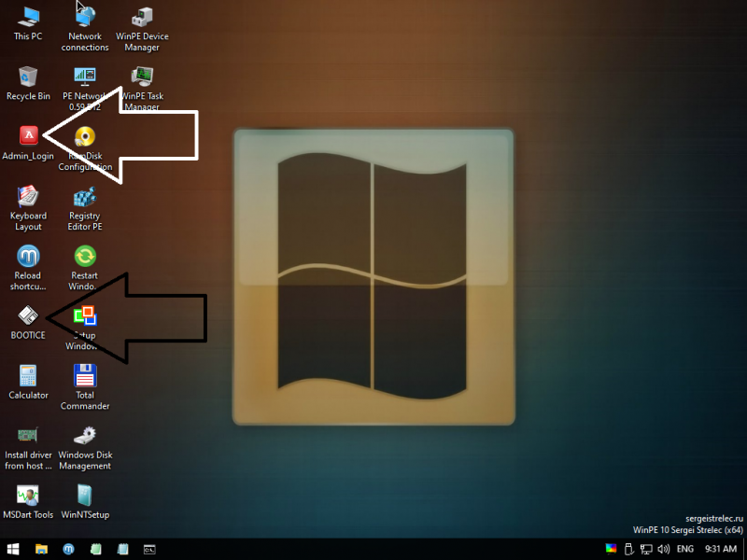Click the 9:31 AM clock
This screenshot has height=560, width=747.
click(x=721, y=549)
